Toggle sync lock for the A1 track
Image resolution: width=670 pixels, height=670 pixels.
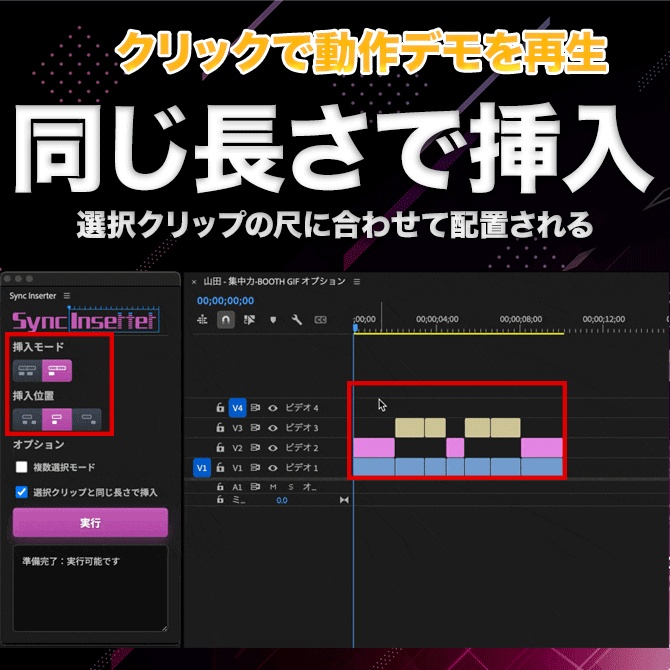255,487
